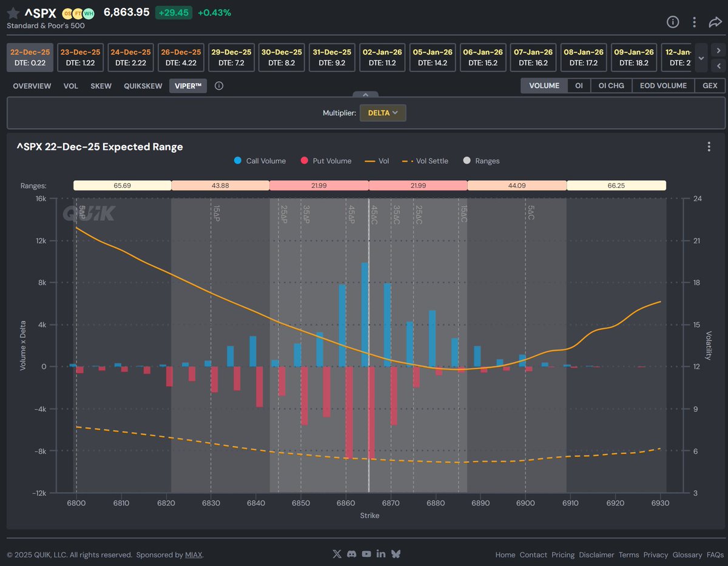Open the FAQs footer link

tap(715, 554)
